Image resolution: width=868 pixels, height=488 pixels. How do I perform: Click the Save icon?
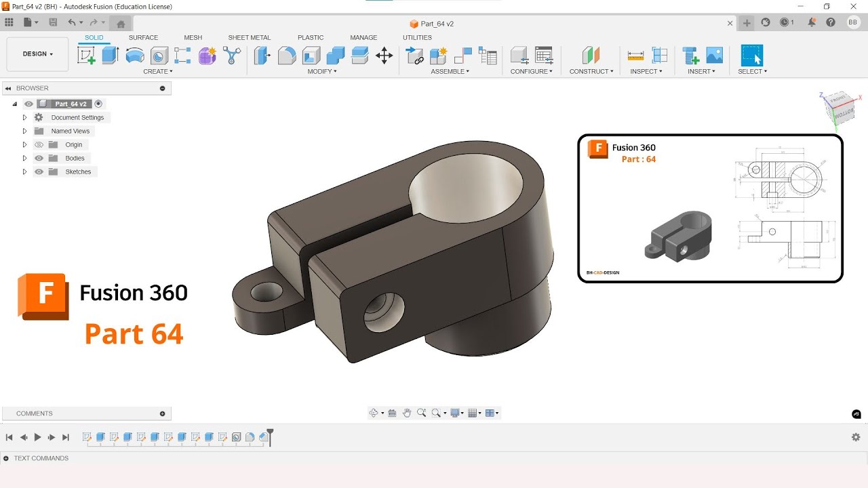pos(53,22)
